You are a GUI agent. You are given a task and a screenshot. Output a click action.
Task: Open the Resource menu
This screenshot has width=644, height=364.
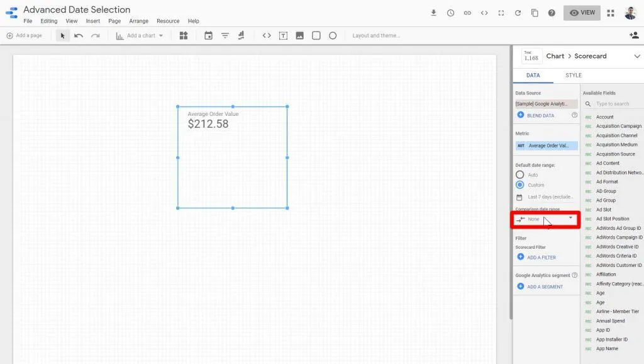pos(167,21)
